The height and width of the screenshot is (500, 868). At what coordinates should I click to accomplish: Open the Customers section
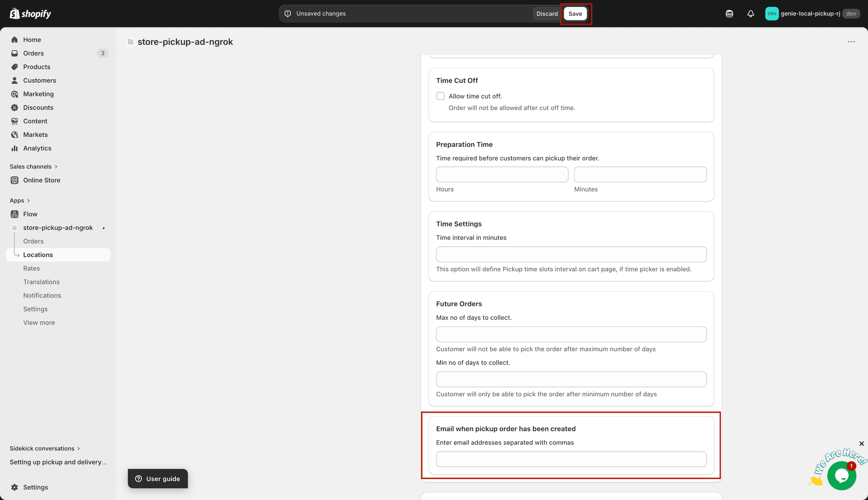40,80
